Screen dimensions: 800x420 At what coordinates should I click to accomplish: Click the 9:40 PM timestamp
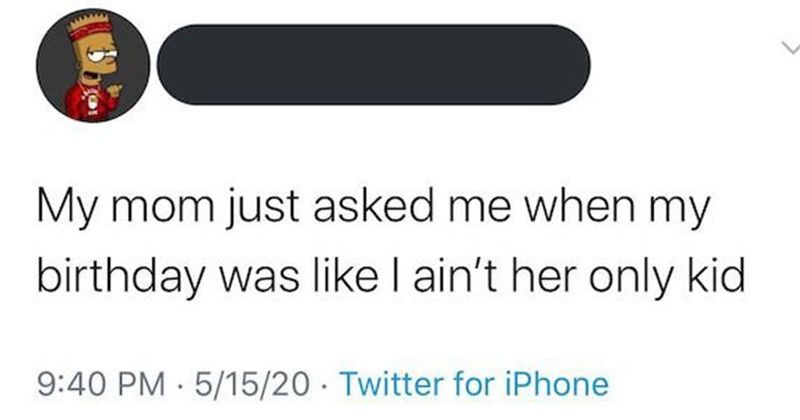(x=102, y=384)
